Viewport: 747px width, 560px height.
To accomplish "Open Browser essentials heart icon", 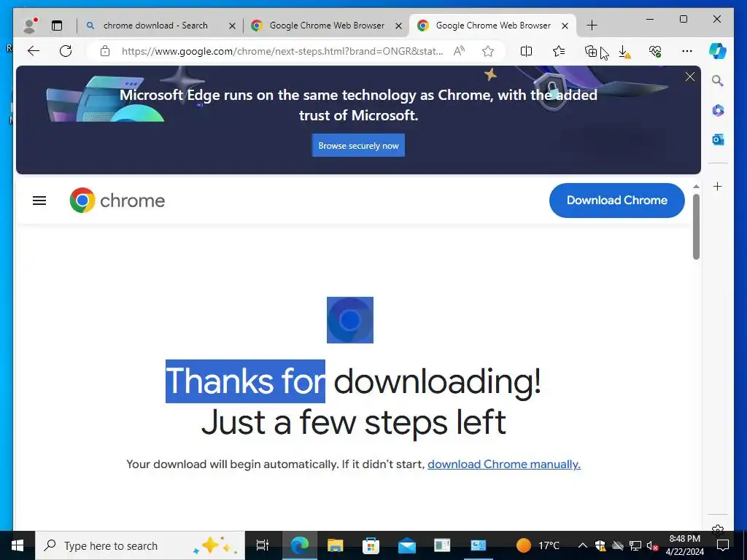I will [655, 51].
